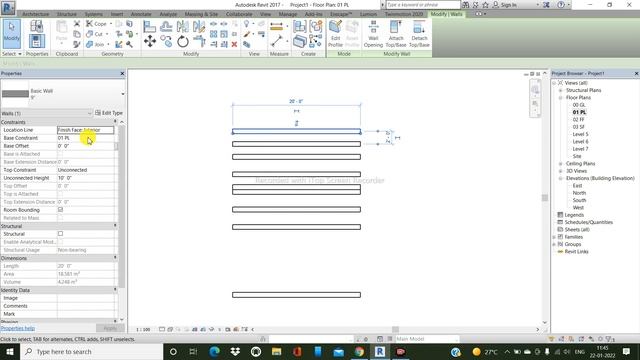Click Edit Profile in Mode panel
The width and height of the screenshot is (640, 360).
pyautogui.click(x=336, y=34)
